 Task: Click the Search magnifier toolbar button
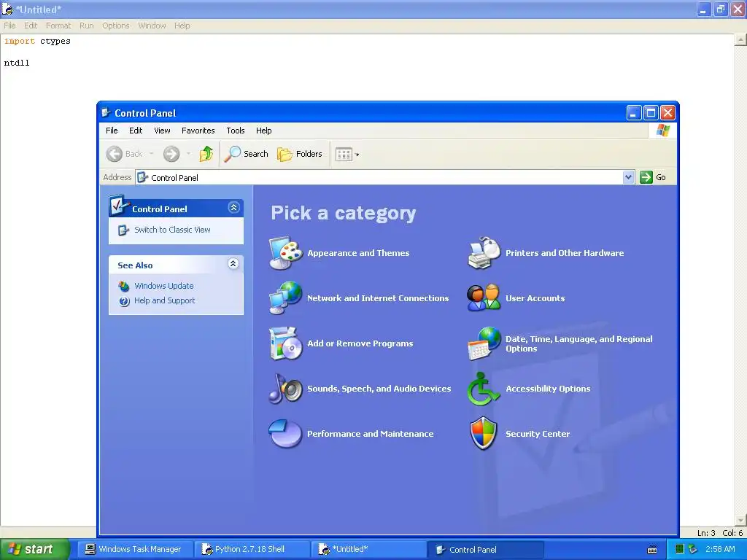click(x=247, y=154)
